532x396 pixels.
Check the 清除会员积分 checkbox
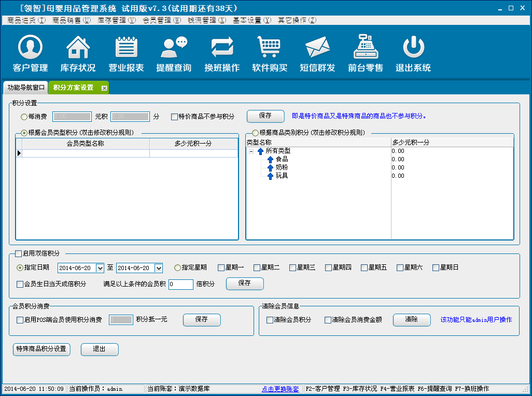pyautogui.click(x=270, y=320)
